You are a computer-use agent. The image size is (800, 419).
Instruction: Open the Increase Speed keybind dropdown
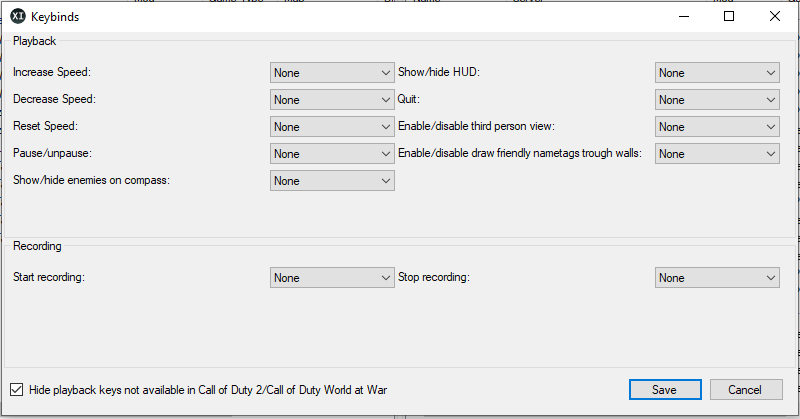(x=332, y=73)
